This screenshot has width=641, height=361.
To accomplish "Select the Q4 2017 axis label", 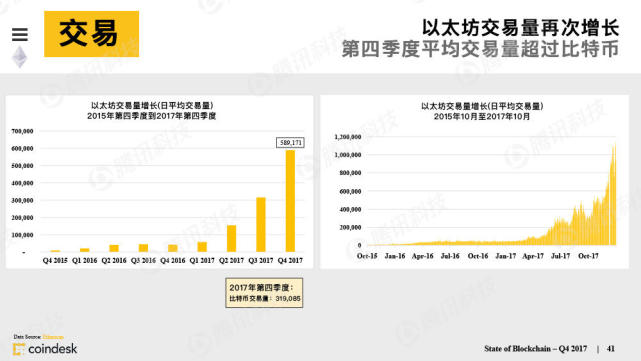I will coord(290,260).
